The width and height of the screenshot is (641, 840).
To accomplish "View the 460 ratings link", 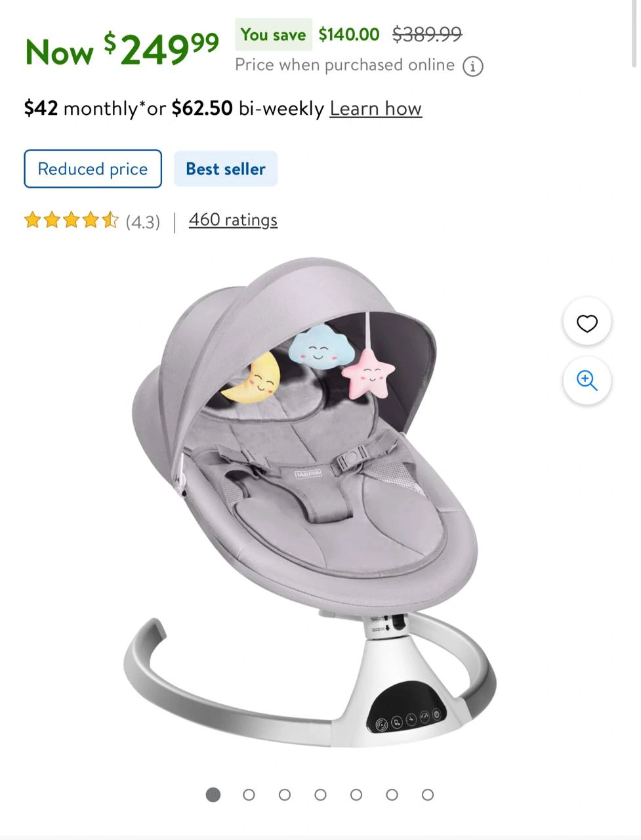I will point(233,220).
